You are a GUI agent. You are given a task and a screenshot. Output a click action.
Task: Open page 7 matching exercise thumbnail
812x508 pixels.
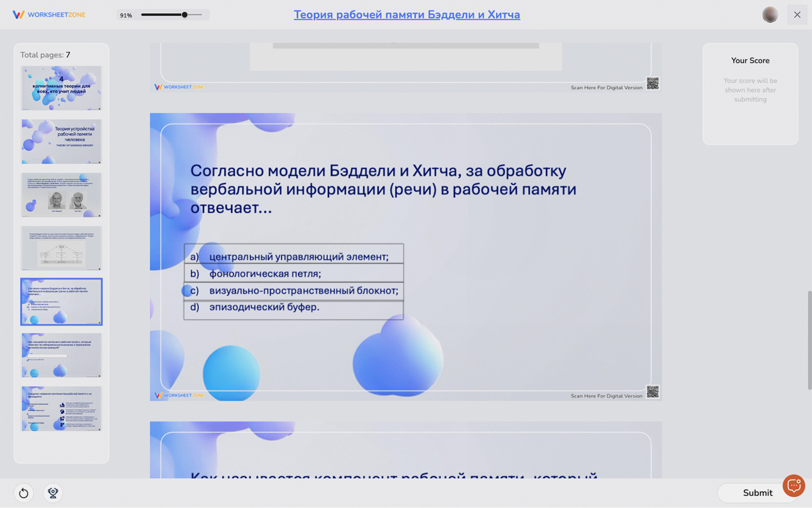(61, 408)
